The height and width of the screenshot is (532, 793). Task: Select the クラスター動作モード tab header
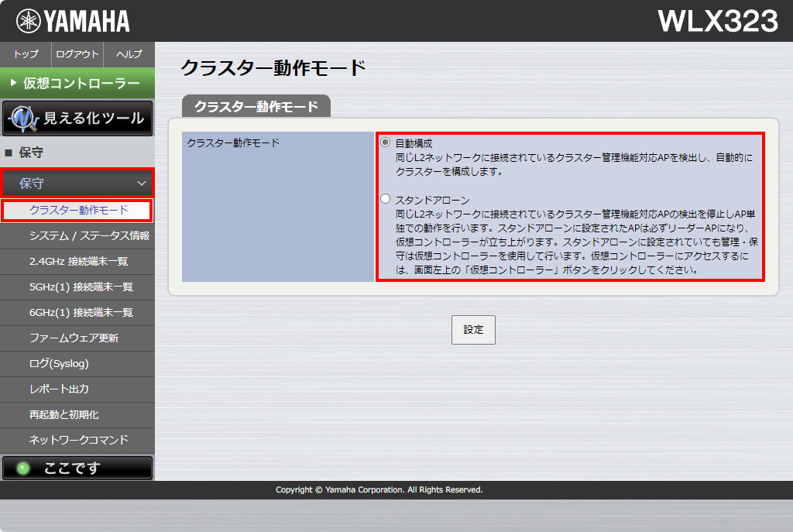256,107
